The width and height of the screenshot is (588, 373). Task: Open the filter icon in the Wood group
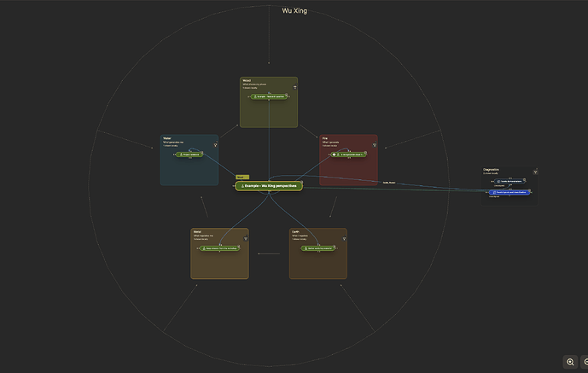click(x=295, y=87)
